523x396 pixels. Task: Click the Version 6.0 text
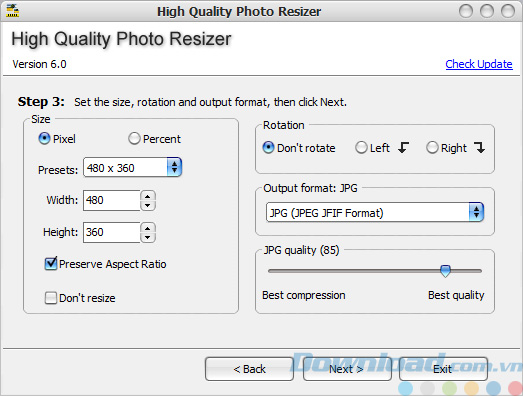[39, 64]
